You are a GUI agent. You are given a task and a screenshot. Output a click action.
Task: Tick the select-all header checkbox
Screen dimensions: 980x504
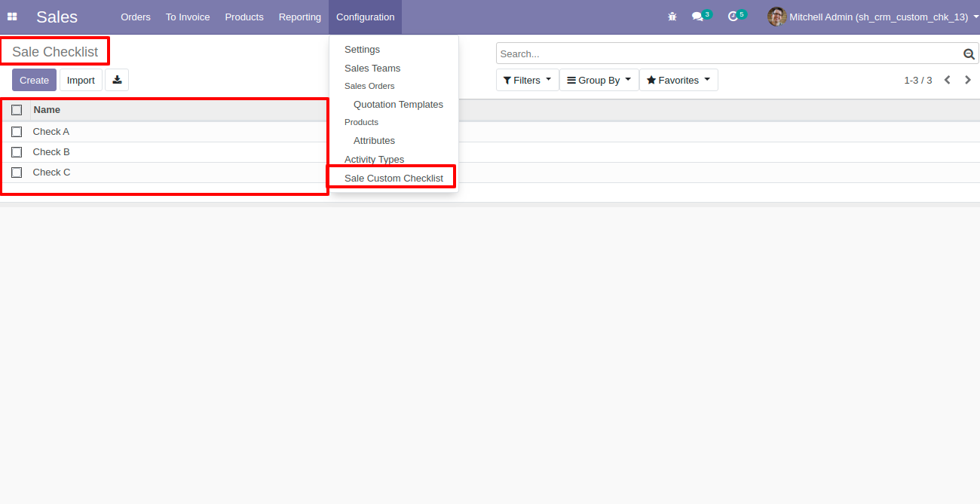17,110
